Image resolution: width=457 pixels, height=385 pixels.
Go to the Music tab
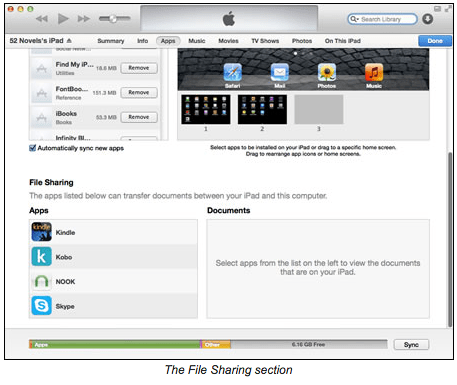(x=197, y=41)
